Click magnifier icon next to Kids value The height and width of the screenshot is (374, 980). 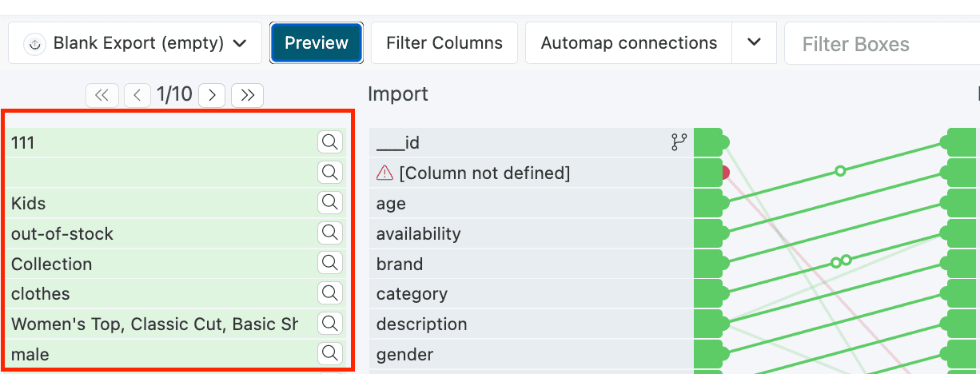coord(329,203)
